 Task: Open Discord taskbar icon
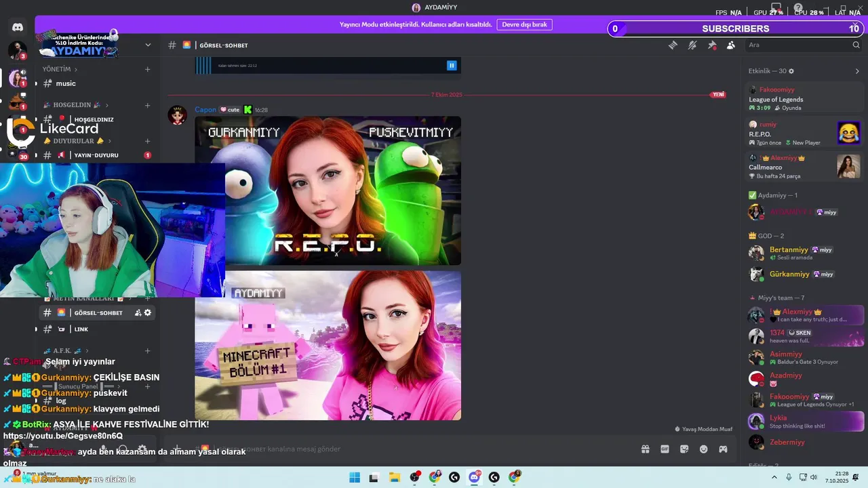tap(474, 477)
